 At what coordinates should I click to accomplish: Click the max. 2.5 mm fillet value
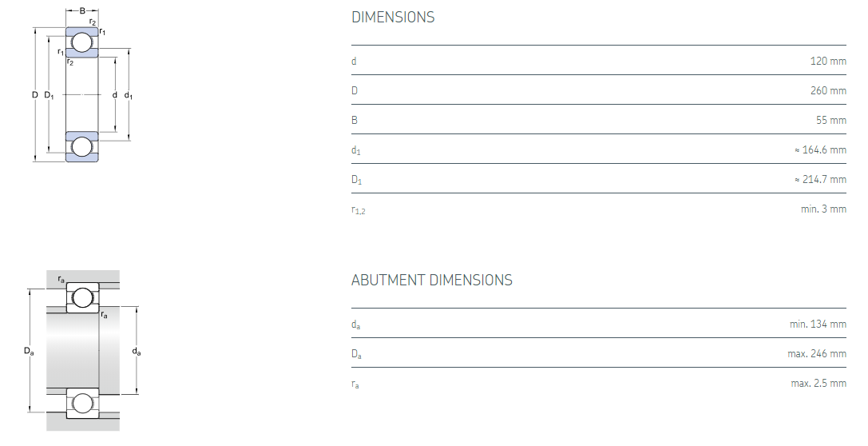(818, 383)
